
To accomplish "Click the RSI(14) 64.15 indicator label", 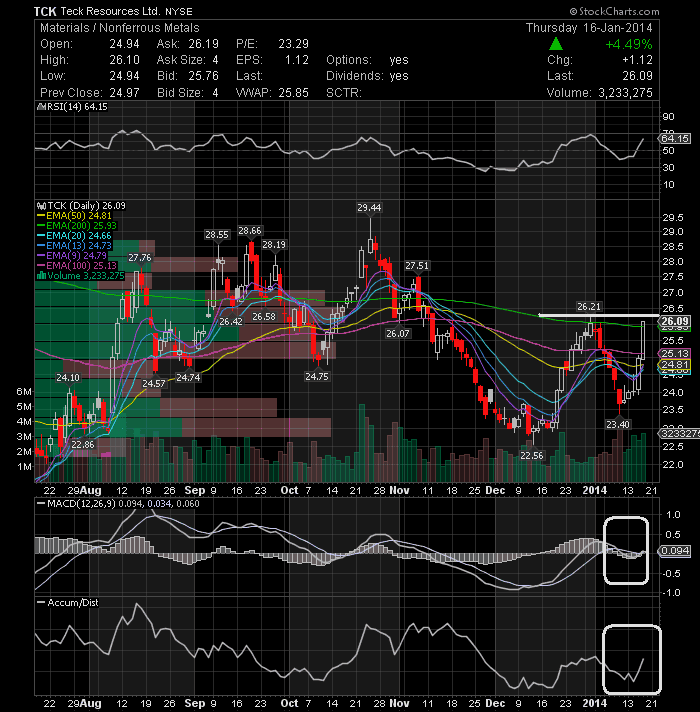I will coord(72,107).
